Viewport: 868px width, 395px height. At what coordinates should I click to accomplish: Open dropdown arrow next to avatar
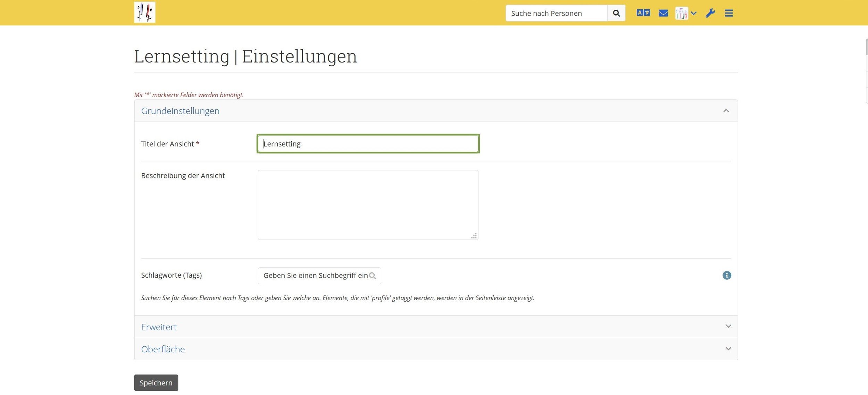click(x=694, y=13)
